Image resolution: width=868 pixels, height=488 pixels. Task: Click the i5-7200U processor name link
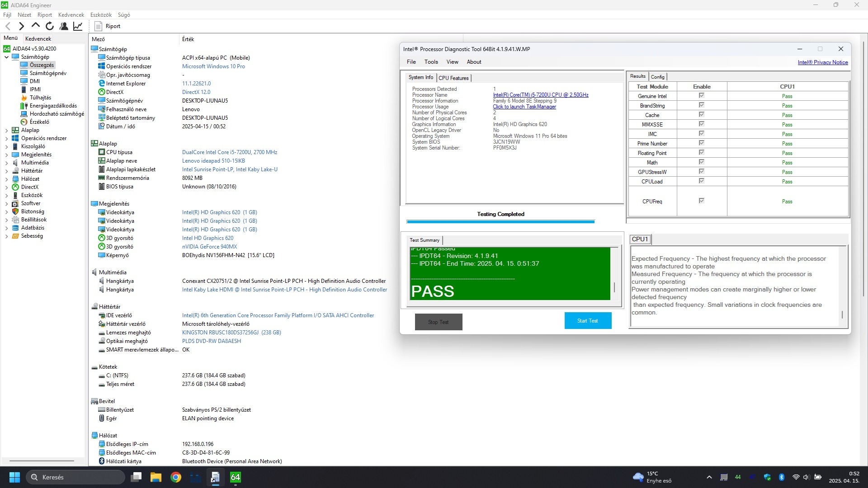coord(541,95)
